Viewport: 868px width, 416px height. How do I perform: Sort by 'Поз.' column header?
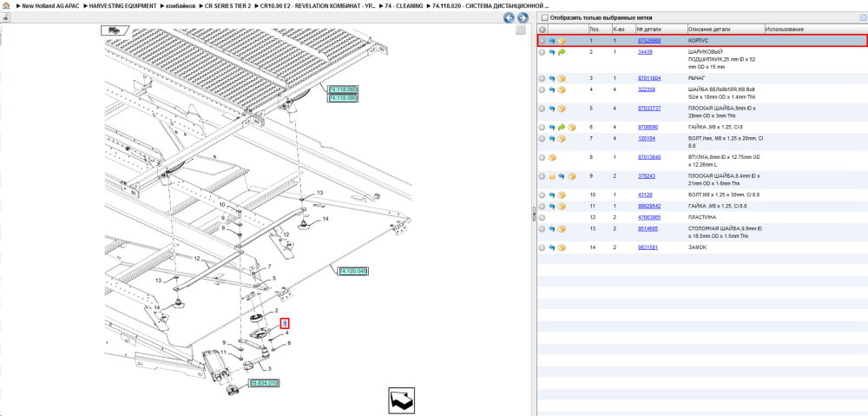600,30
